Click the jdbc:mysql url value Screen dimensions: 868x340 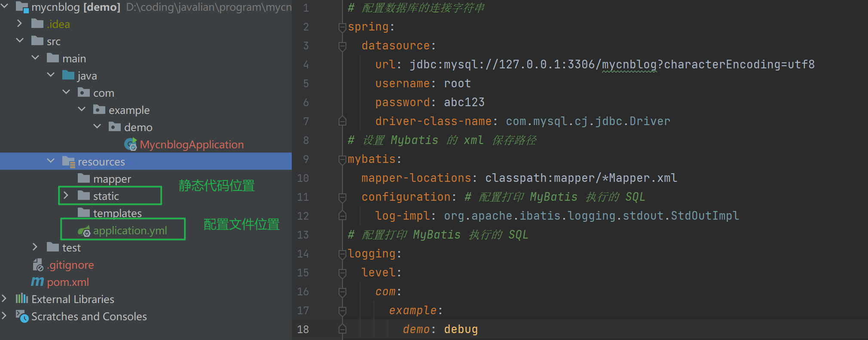[x=612, y=64]
